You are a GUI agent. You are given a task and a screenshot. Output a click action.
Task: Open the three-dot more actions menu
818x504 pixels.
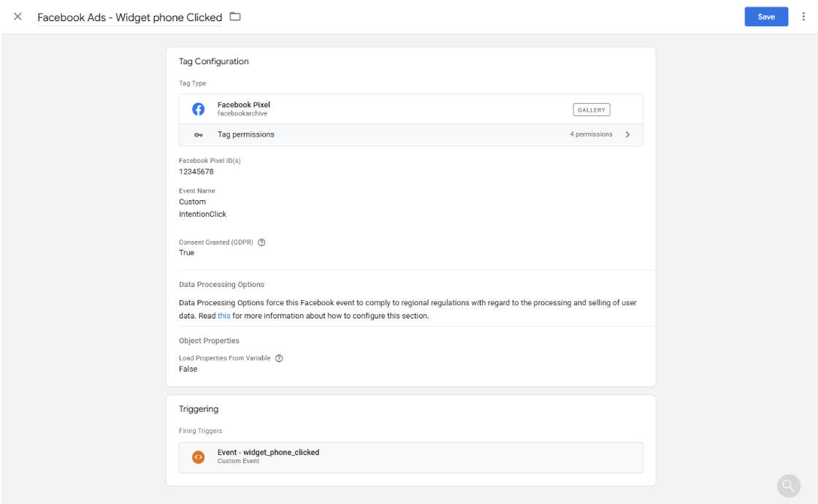coord(803,17)
